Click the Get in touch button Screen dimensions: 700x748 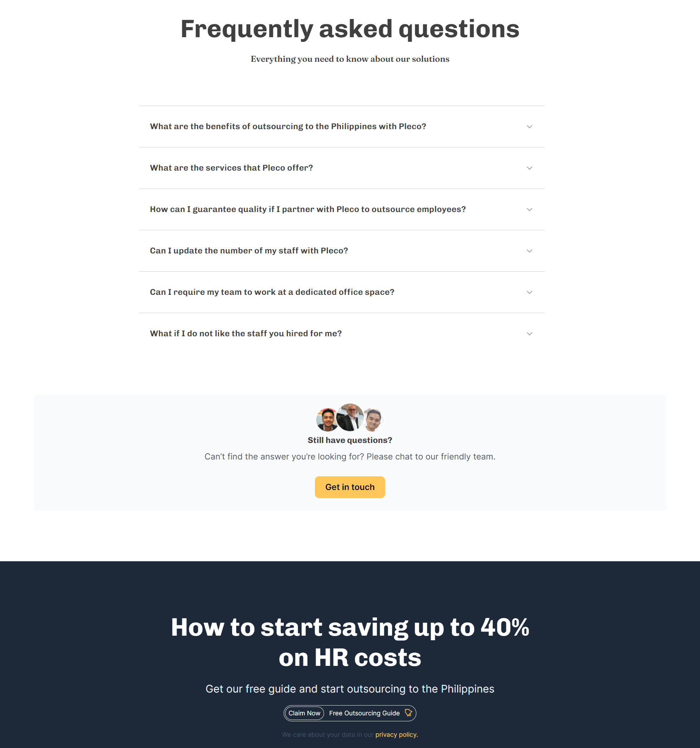pos(349,487)
